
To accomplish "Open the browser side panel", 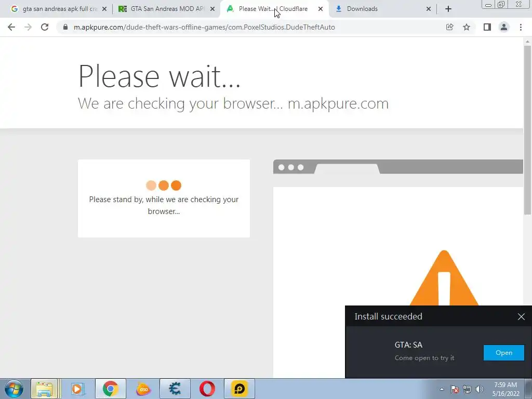I will (x=487, y=27).
